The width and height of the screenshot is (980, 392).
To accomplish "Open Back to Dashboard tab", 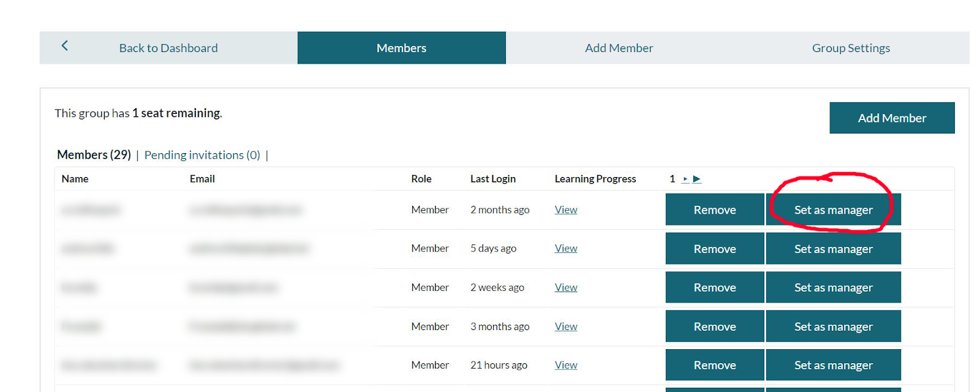I will [168, 48].
